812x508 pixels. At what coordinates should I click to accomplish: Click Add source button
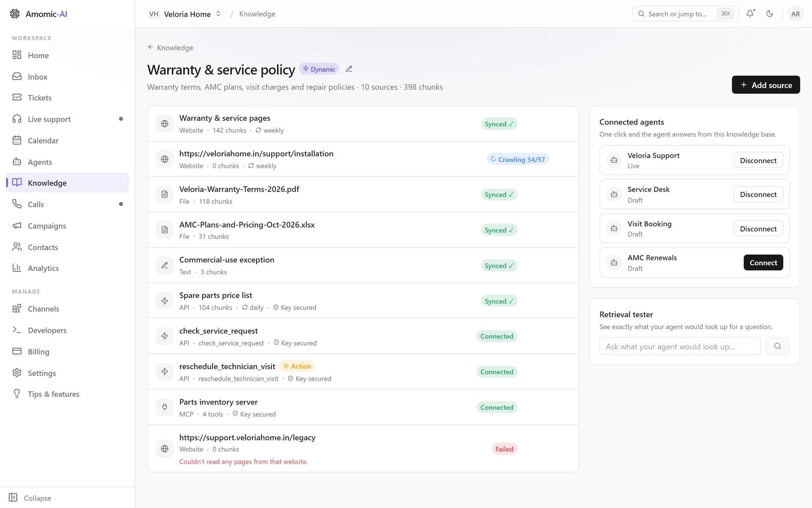(766, 85)
